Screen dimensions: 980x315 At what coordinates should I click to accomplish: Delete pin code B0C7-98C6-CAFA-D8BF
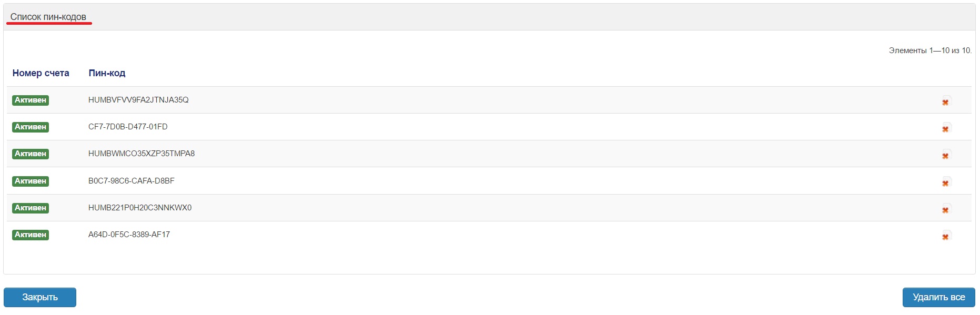point(946,182)
